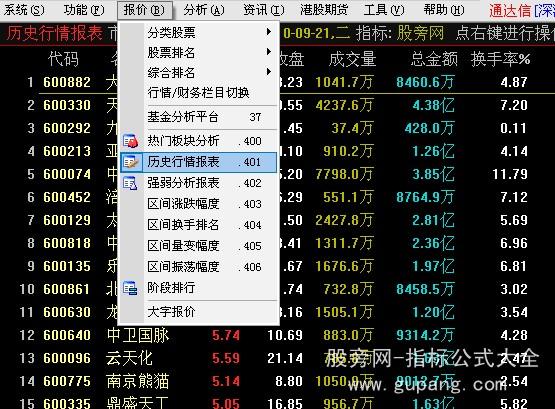The width and height of the screenshot is (555, 409).
Task: Click the 热门板块分析 menu icon
Action: coord(130,141)
